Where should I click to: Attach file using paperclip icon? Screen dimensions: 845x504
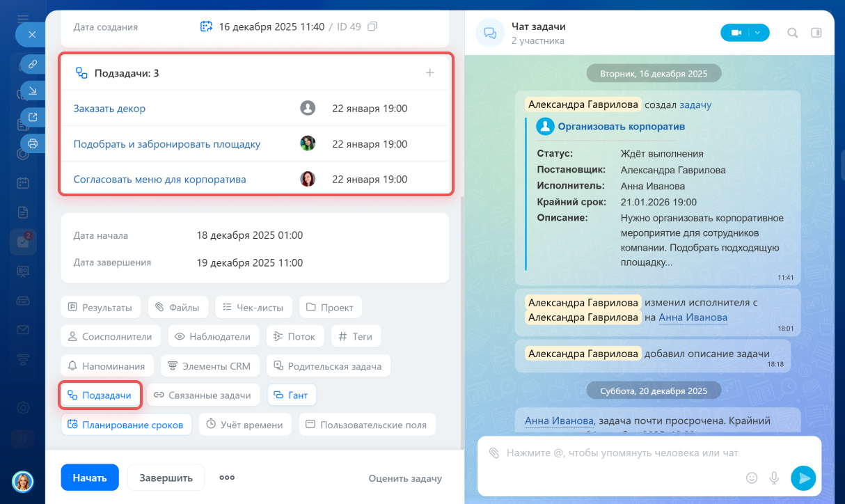[493, 453]
